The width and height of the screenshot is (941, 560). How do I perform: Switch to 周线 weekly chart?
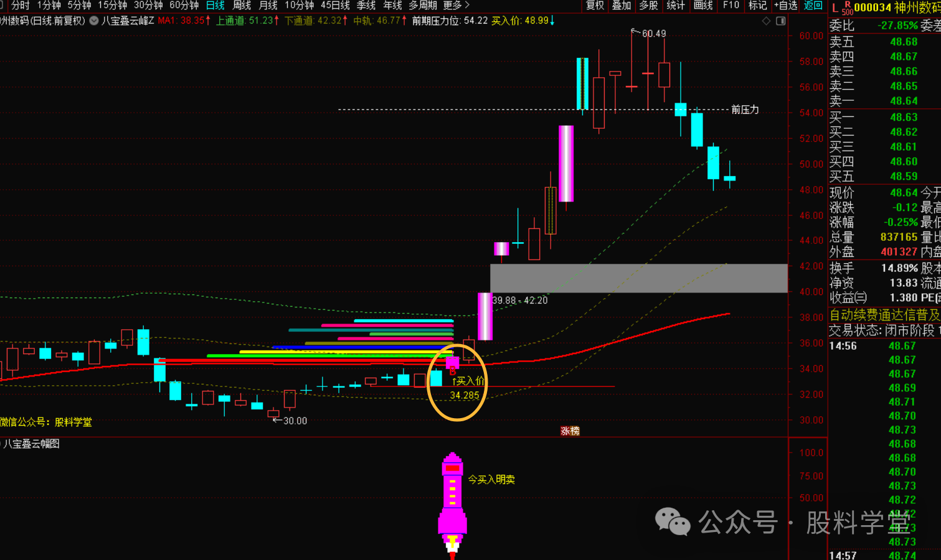pos(242,6)
